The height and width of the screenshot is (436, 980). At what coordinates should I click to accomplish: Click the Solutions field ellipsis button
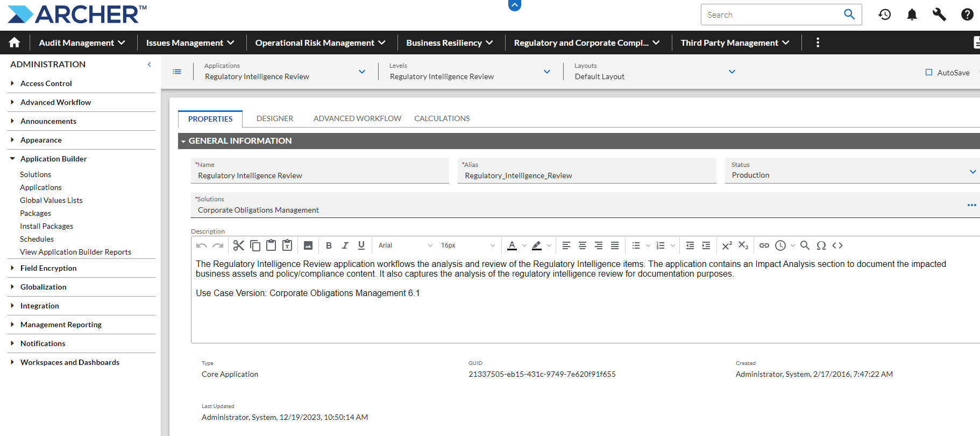pos(971,205)
